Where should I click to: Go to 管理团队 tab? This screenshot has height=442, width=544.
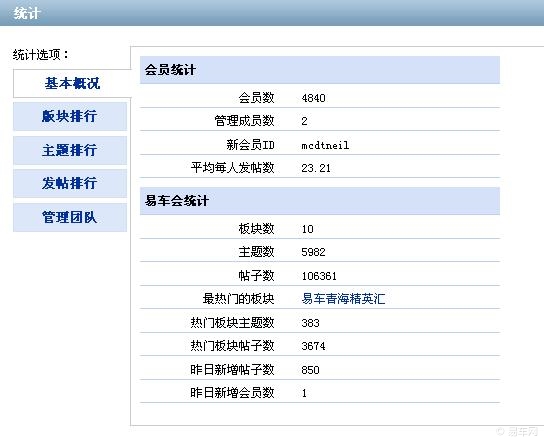[70, 218]
